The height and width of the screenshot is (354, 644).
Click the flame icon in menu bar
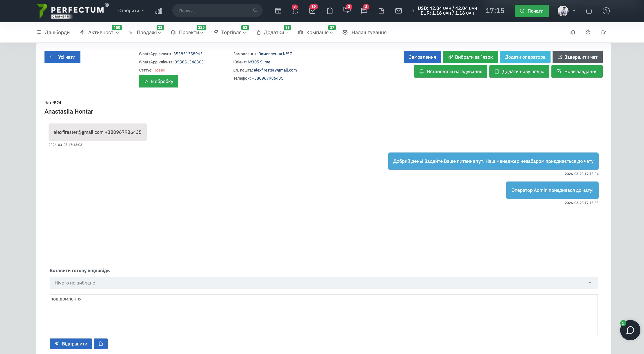(588, 32)
